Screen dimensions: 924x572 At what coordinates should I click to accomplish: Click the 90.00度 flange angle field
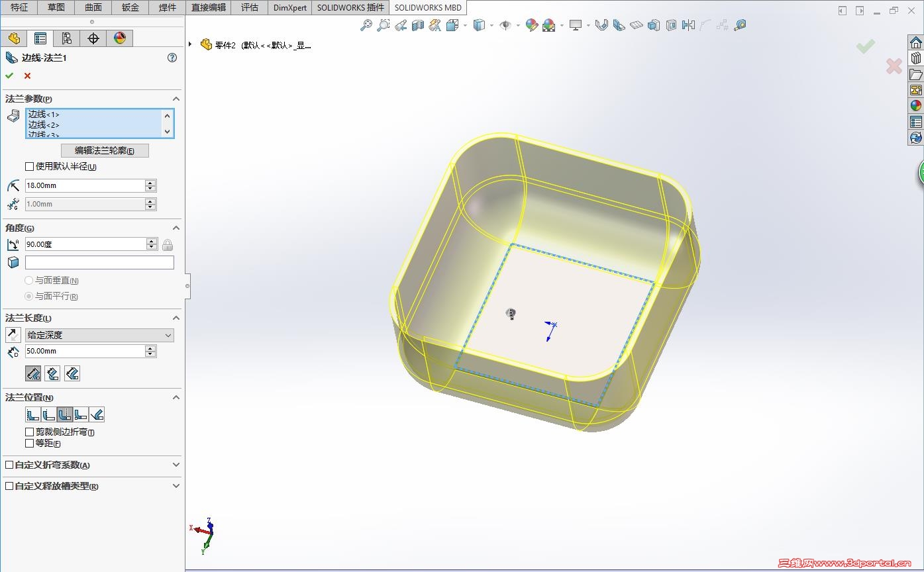click(x=85, y=244)
